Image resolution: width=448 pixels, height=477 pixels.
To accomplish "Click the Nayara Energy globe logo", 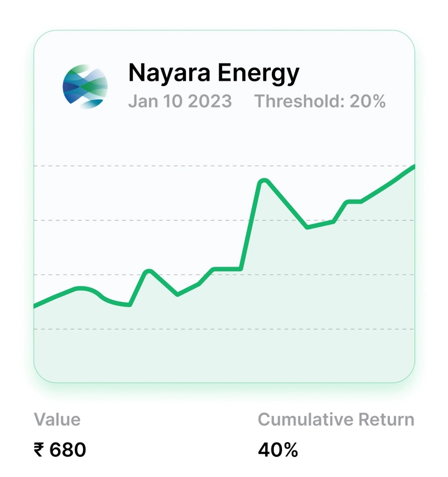I will point(85,86).
